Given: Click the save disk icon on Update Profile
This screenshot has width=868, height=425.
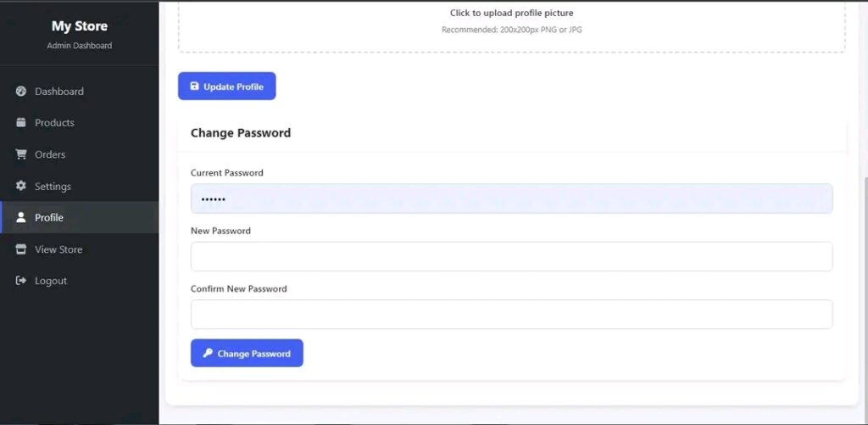Looking at the screenshot, I should (x=194, y=86).
